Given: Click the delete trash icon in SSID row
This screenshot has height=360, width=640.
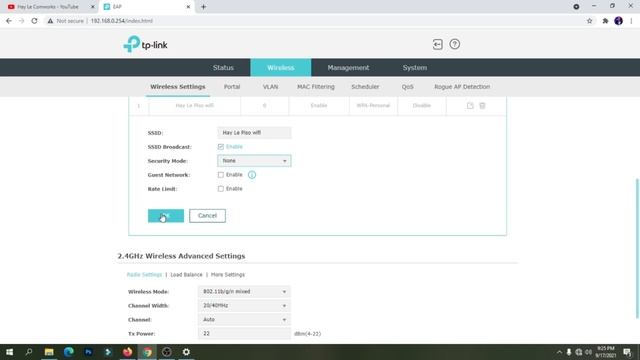Looking at the screenshot, I should (482, 106).
